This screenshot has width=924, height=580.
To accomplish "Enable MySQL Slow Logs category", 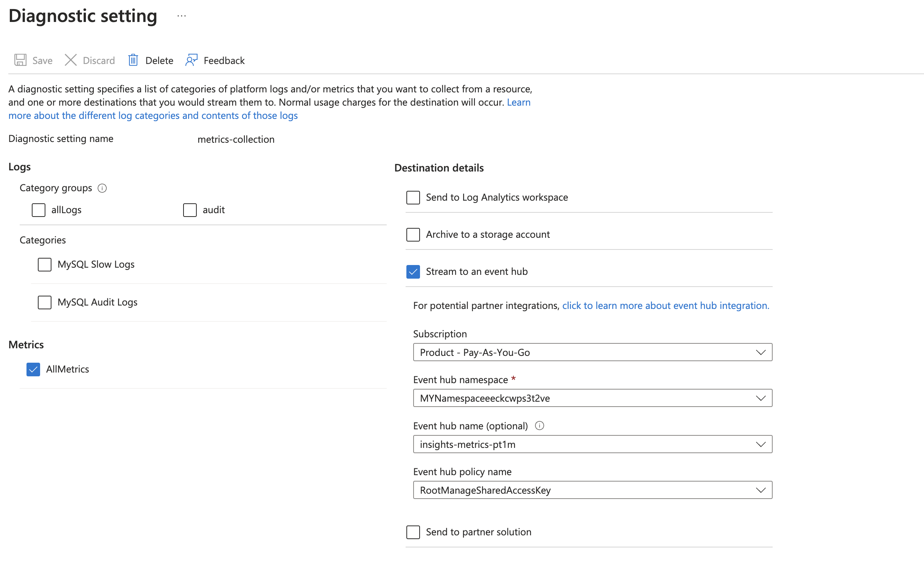I will coord(45,264).
